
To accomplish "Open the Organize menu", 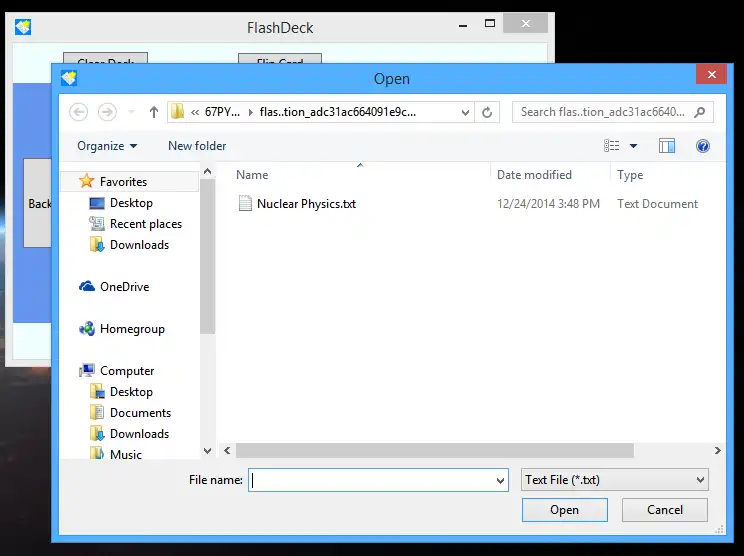I will point(107,146).
